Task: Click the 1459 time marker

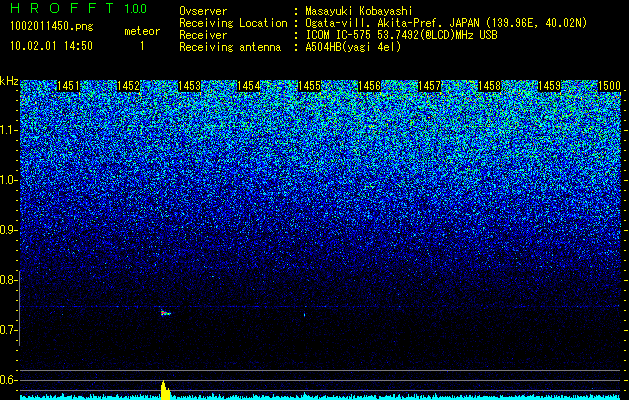Action: click(x=550, y=86)
